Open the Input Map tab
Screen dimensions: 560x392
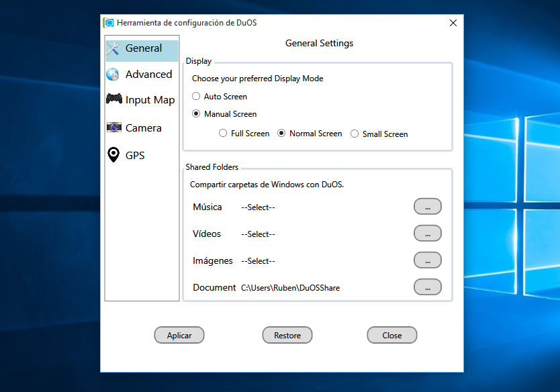click(x=142, y=99)
